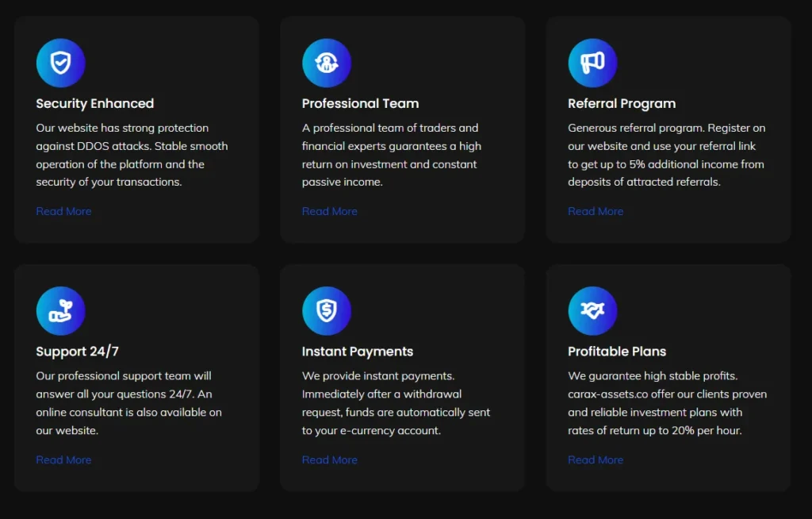
Task: Click the handshake Profitable Plans icon
Action: (592, 311)
